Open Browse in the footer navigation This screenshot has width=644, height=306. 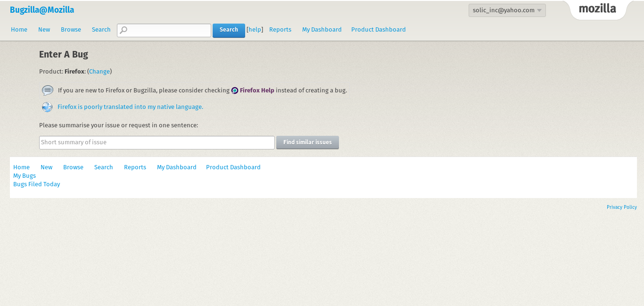[73, 167]
